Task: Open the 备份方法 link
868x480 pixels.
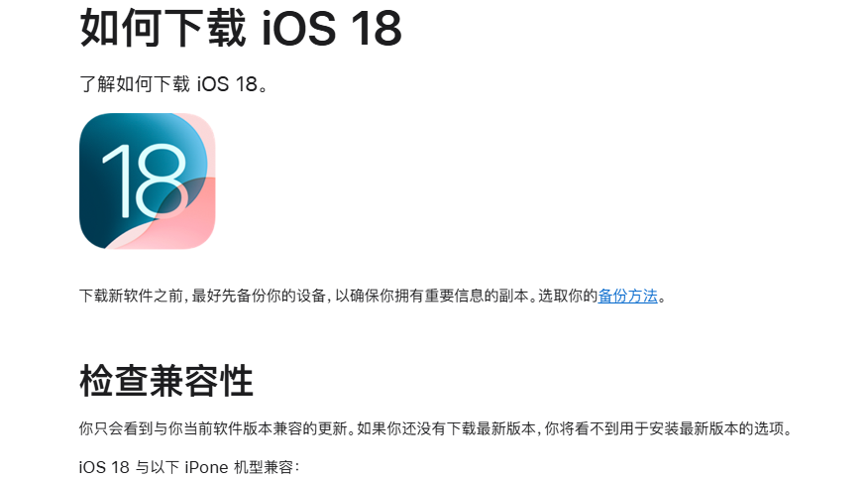Action: 628,296
